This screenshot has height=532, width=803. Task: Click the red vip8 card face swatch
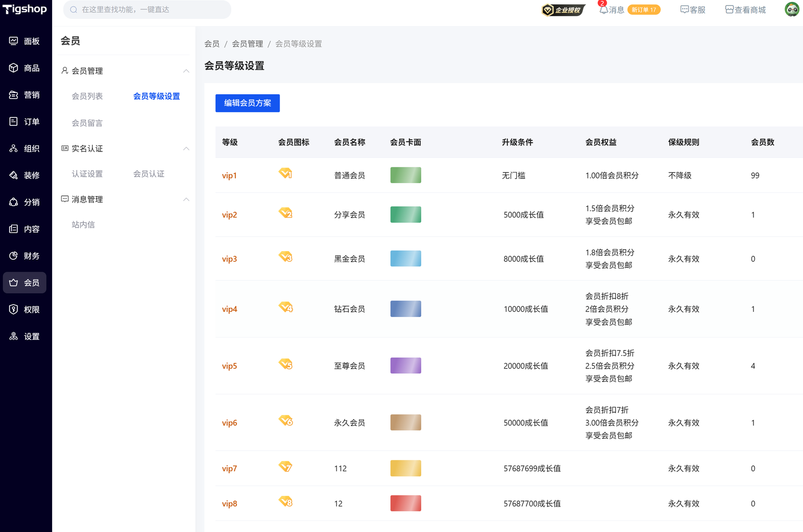[406, 503]
